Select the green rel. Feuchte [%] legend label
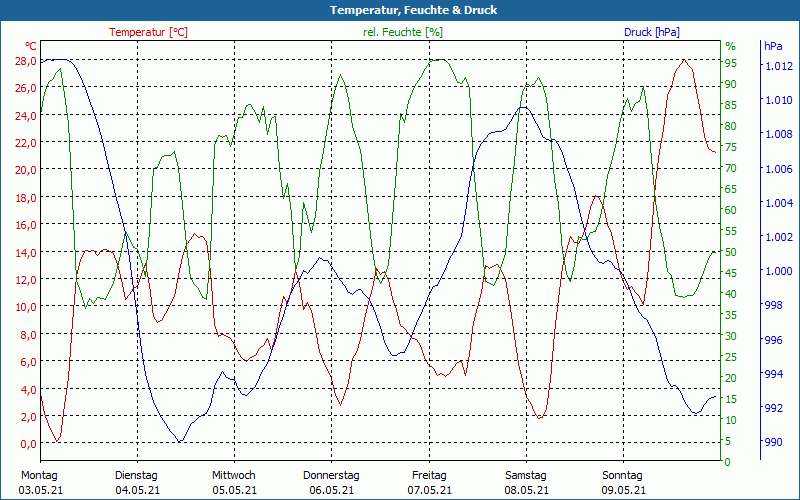800x500 pixels. [x=402, y=32]
